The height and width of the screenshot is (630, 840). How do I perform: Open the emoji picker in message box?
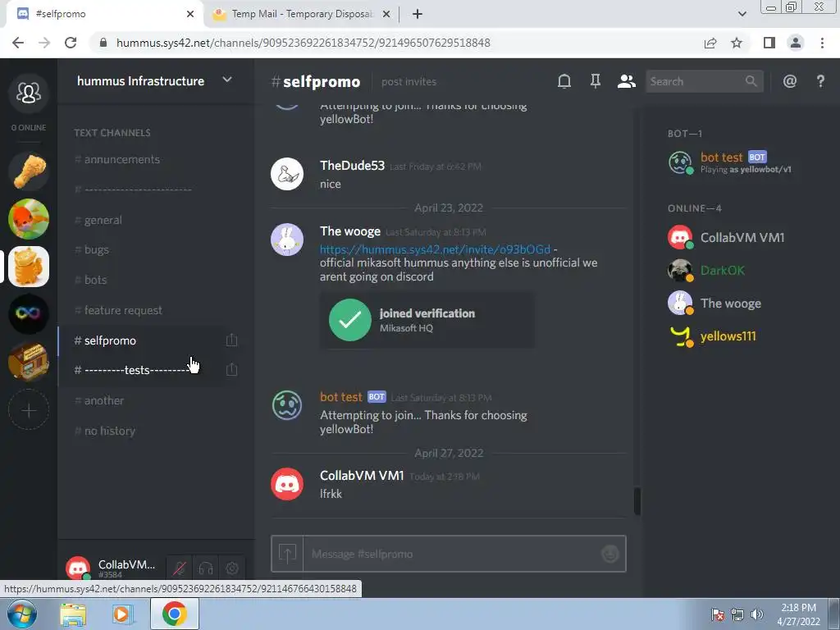609,554
